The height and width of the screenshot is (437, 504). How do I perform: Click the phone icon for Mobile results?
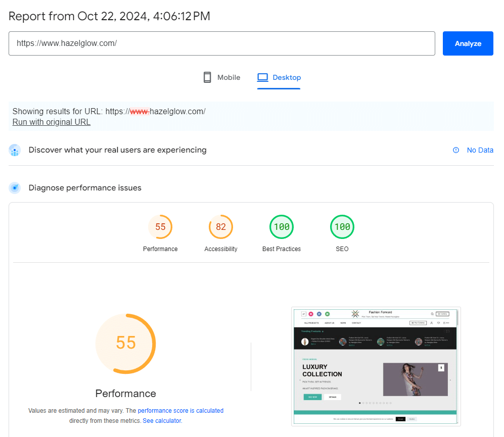(207, 77)
